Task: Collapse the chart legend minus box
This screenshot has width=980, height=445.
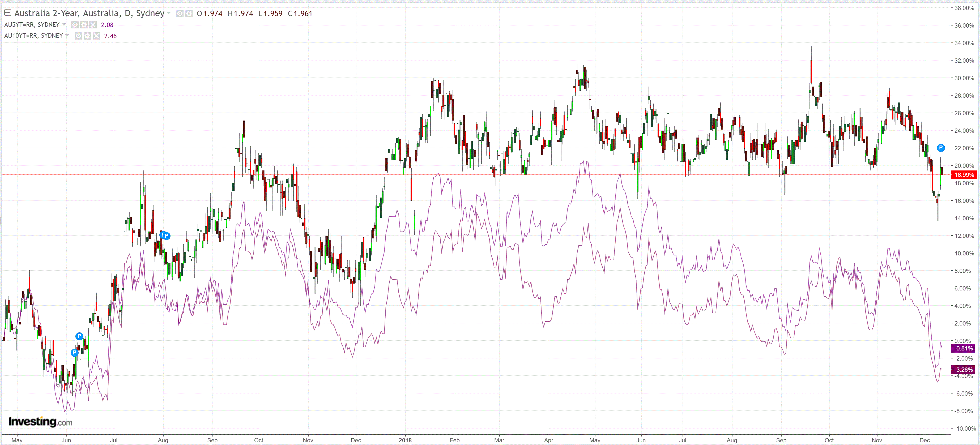Action: (8, 12)
